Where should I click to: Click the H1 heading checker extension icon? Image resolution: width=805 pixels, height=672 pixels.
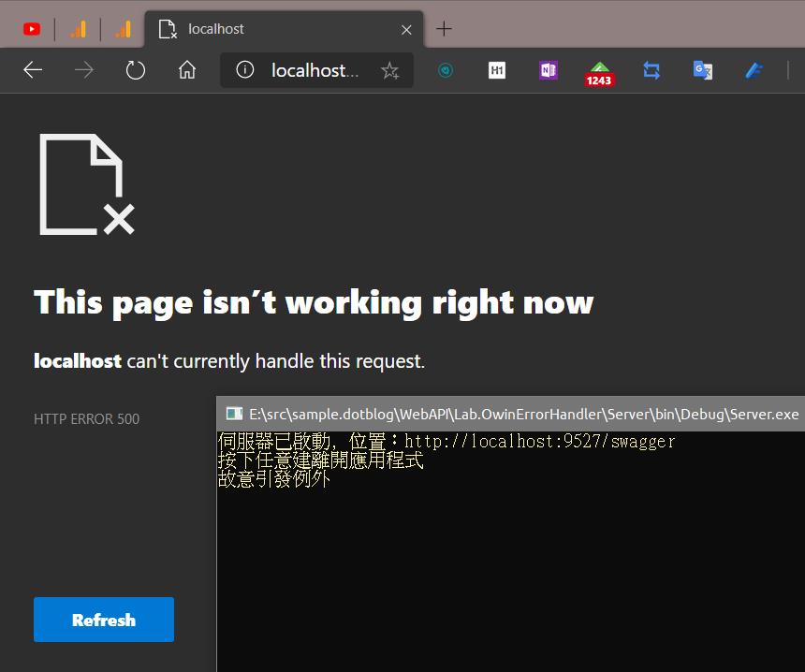coord(496,70)
